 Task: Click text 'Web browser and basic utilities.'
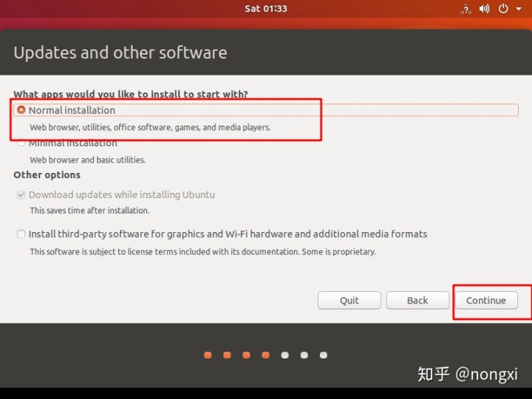click(x=87, y=160)
